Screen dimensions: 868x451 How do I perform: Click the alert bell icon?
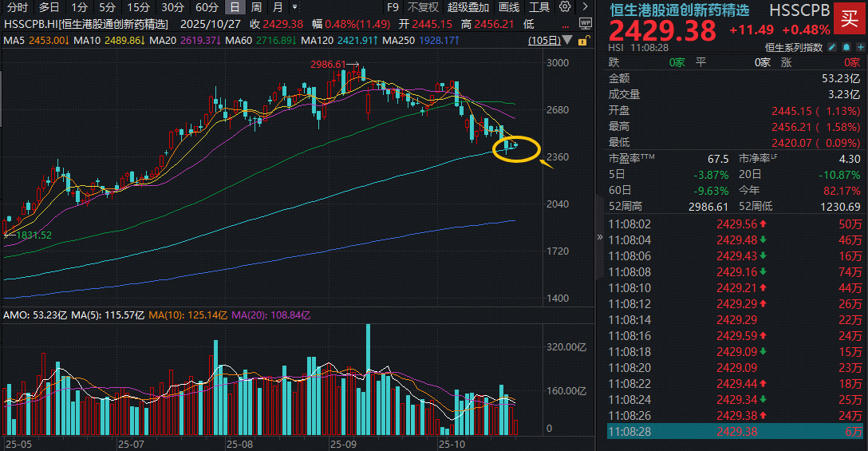click(x=846, y=48)
